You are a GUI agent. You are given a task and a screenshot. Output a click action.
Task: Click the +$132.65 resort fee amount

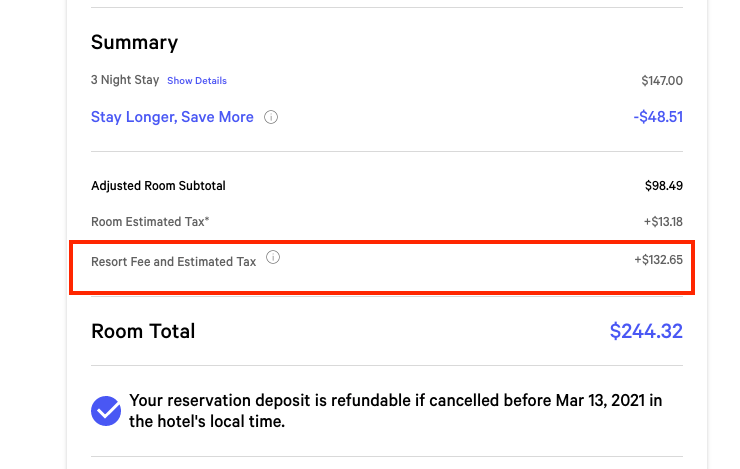[658, 261]
